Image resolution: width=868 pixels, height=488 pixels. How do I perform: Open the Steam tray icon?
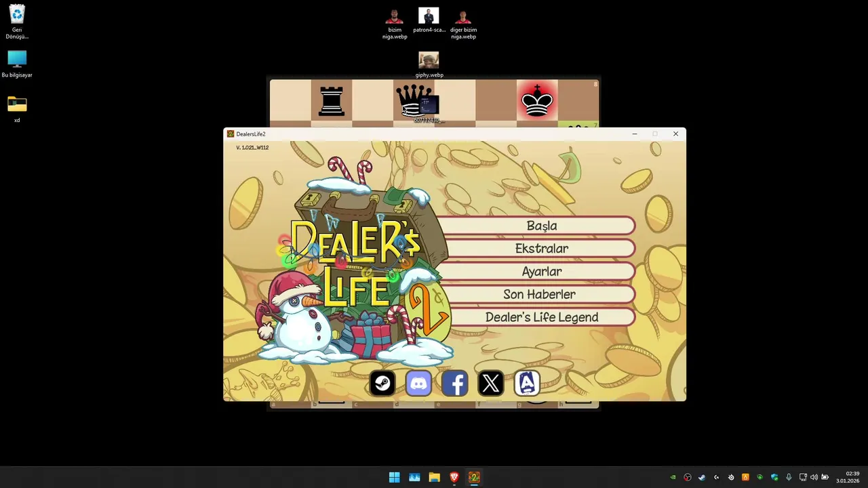coord(702,477)
